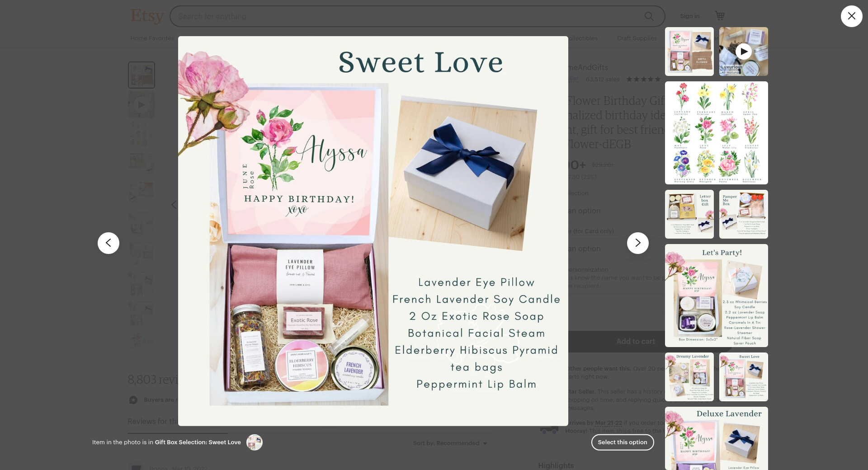Open the Letter box Gift thumbnail
The width and height of the screenshot is (868, 470).
(689, 214)
